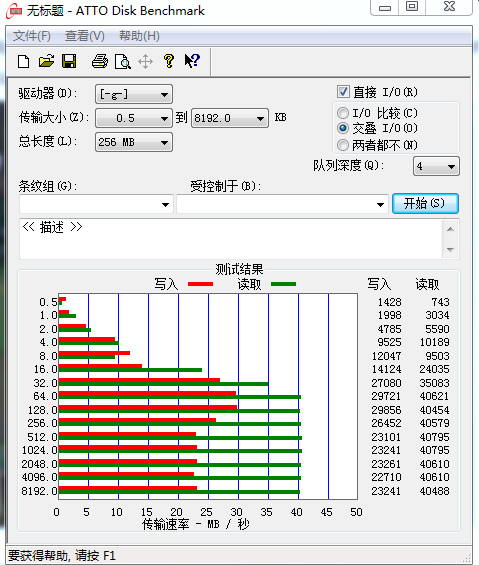Select the 交叠 I/O radio option
Screen dimensions: 479x565
343,128
